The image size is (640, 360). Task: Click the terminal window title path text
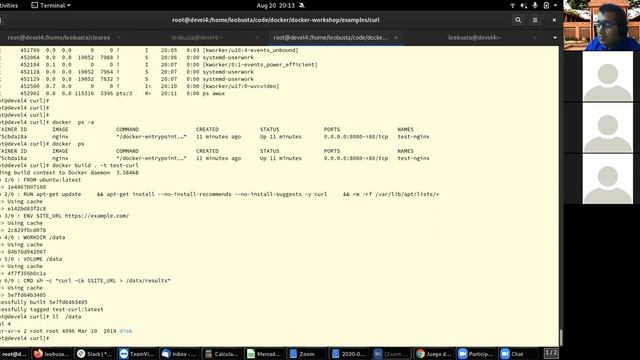276,20
